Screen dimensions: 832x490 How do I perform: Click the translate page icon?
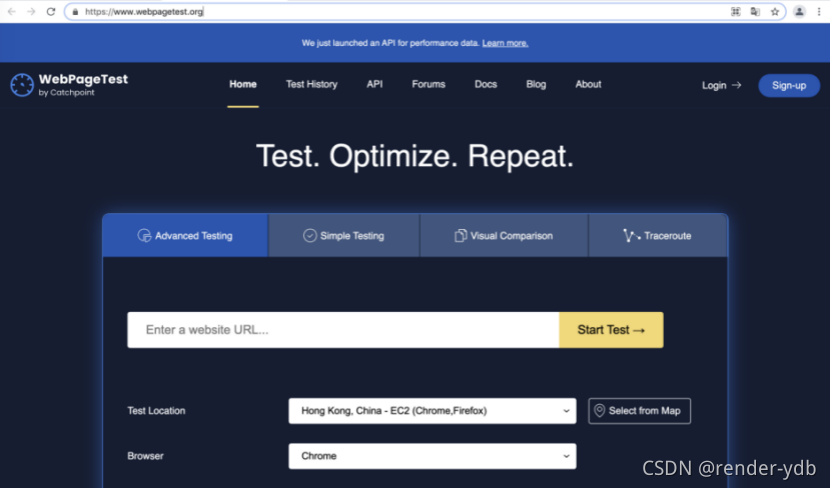(x=755, y=12)
